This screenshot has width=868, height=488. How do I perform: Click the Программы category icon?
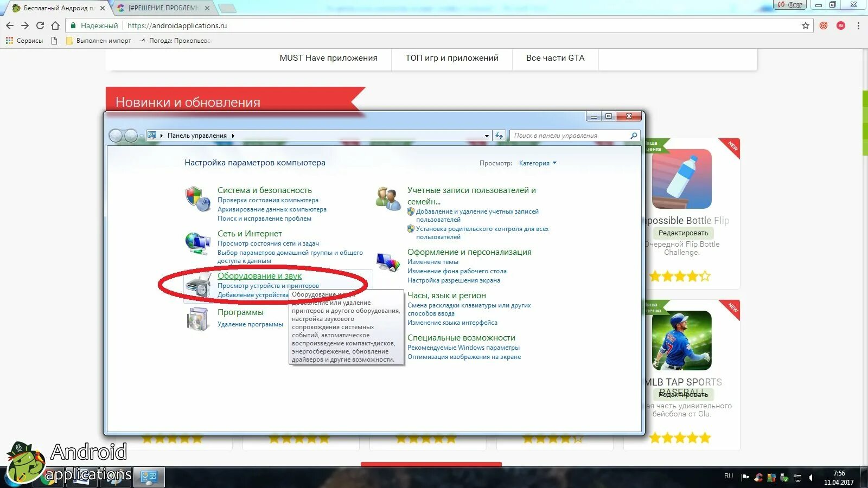(x=197, y=319)
